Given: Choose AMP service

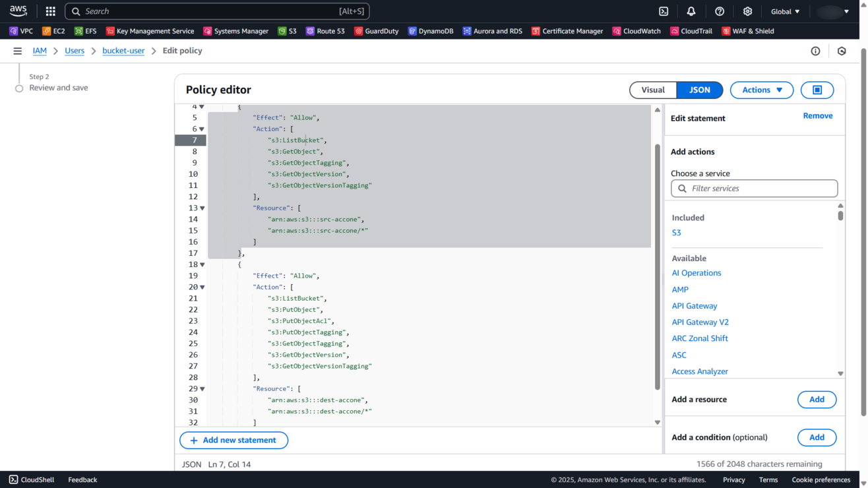Looking at the screenshot, I should click(x=680, y=290).
